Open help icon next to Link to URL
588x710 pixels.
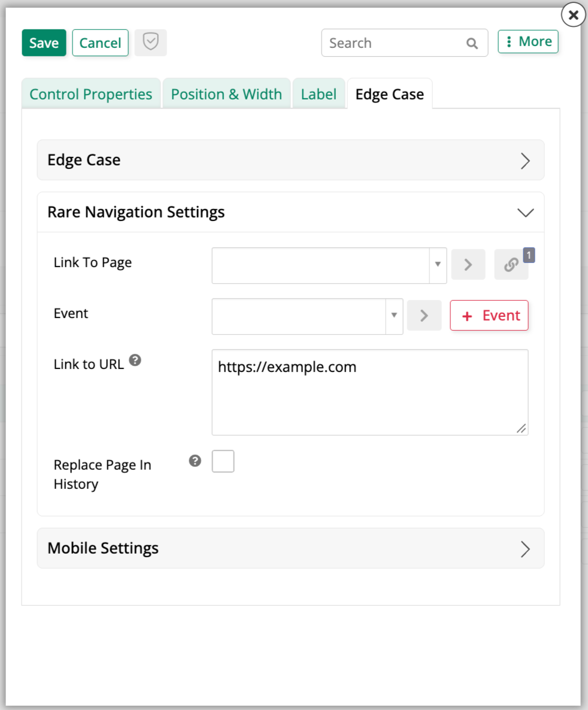[x=135, y=361]
